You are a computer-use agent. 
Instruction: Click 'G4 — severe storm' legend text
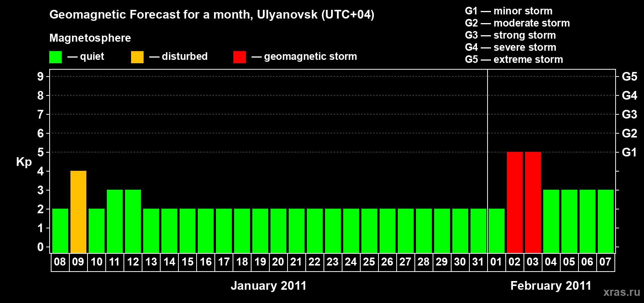click(x=511, y=47)
